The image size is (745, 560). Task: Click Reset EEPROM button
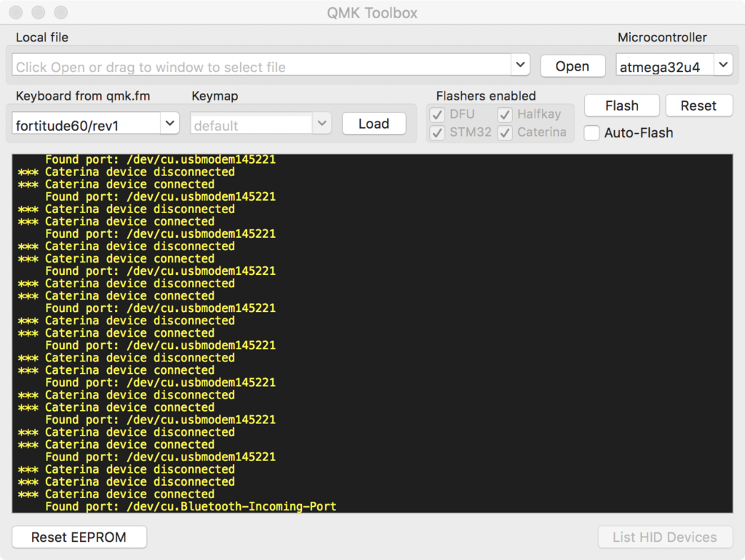[x=79, y=537]
